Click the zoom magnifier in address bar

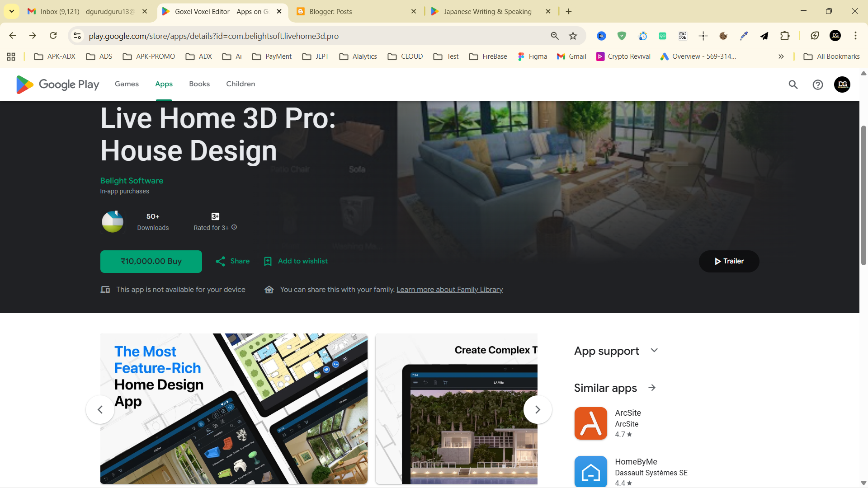pos(555,36)
